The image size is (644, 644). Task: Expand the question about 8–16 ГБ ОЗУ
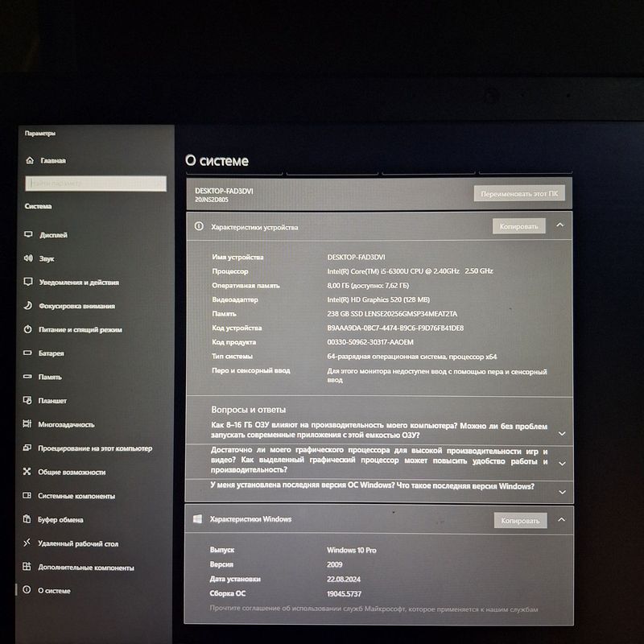coord(562,434)
